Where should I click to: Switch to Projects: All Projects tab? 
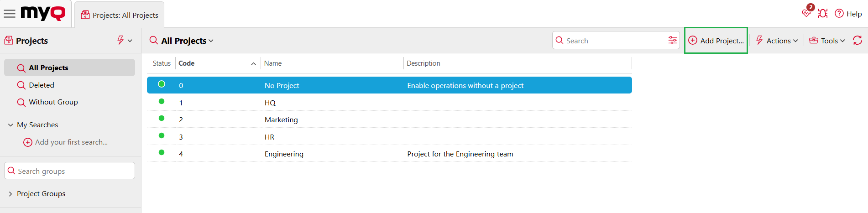tap(120, 15)
